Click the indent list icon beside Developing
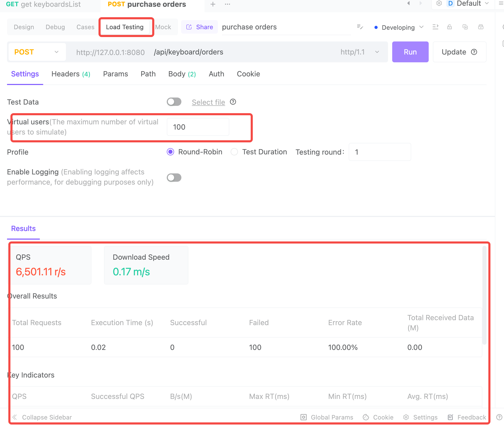 coord(435,27)
